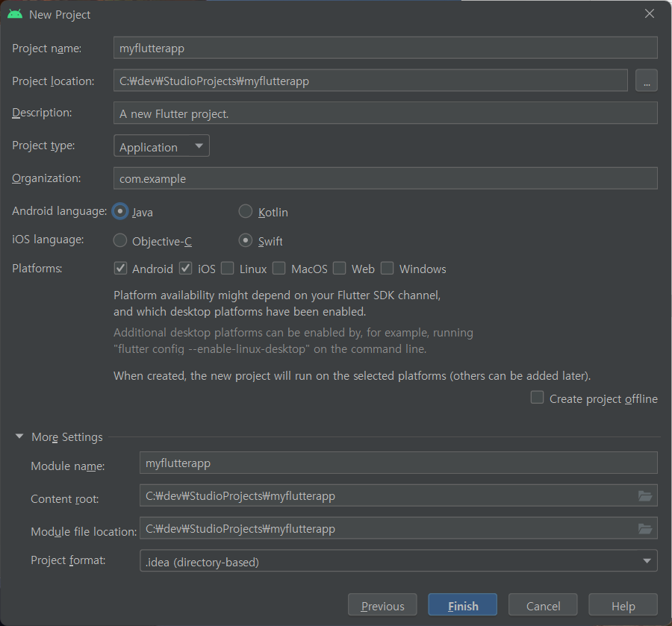
Task: Click the Previous button
Action: point(382,604)
